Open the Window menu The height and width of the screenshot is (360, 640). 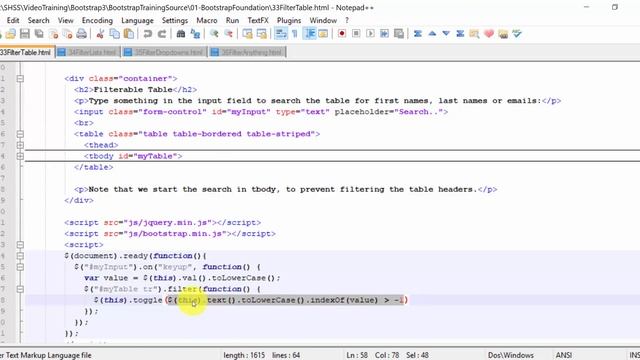(323, 20)
